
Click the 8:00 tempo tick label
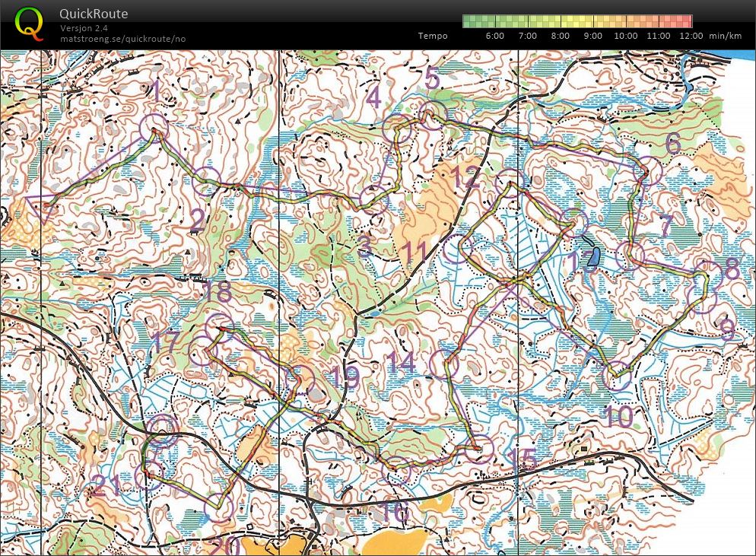tap(561, 36)
